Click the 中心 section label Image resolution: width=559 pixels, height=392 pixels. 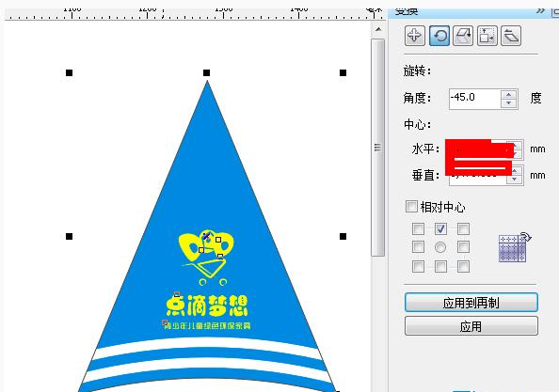pos(417,124)
